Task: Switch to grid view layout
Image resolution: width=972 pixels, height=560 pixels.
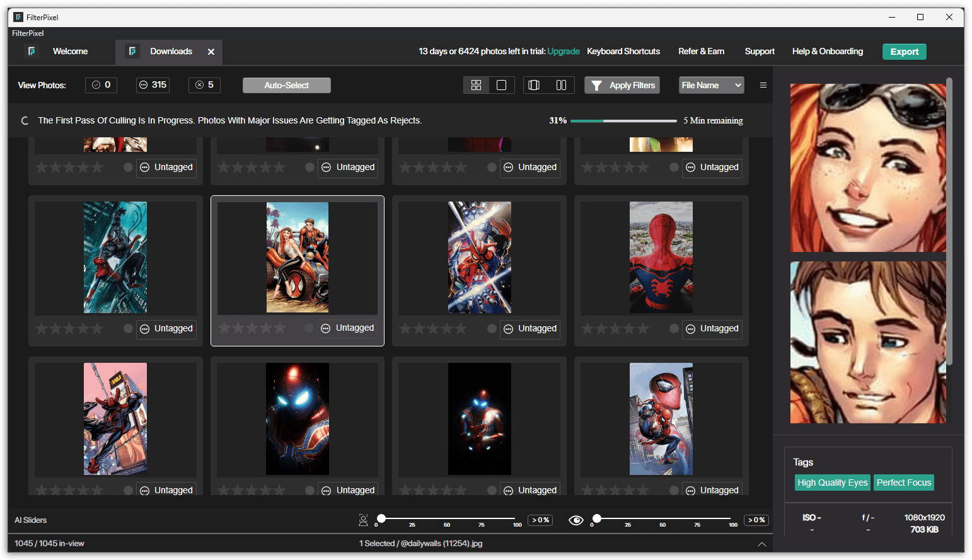Action: 476,85
